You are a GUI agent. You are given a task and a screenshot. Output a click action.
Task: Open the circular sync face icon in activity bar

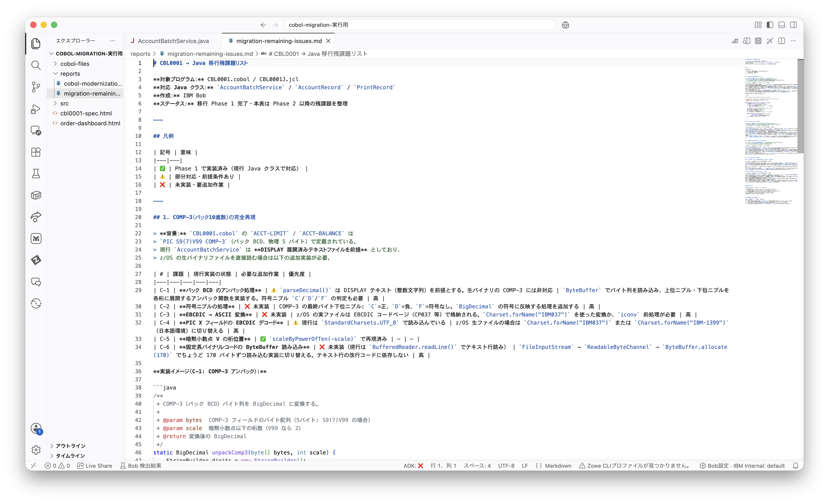tap(36, 303)
